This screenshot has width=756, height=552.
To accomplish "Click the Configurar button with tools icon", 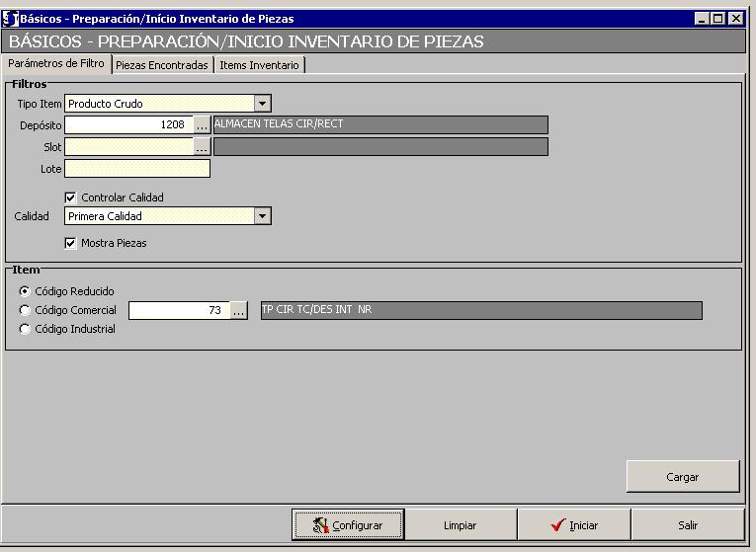I will coord(348,525).
